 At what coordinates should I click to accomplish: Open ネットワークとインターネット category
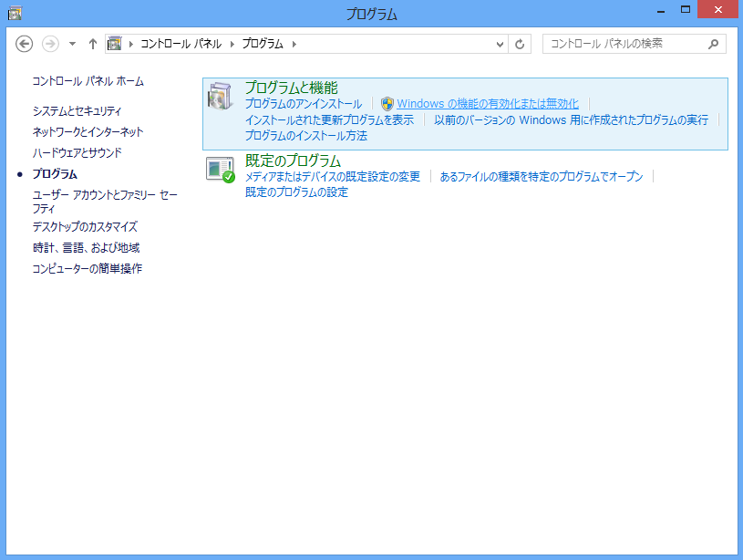point(88,132)
